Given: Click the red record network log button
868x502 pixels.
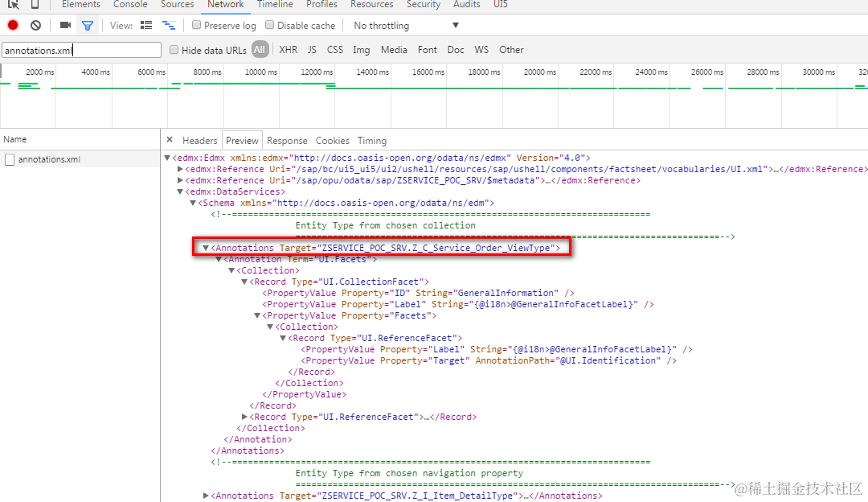Looking at the screenshot, I should tap(13, 26).
